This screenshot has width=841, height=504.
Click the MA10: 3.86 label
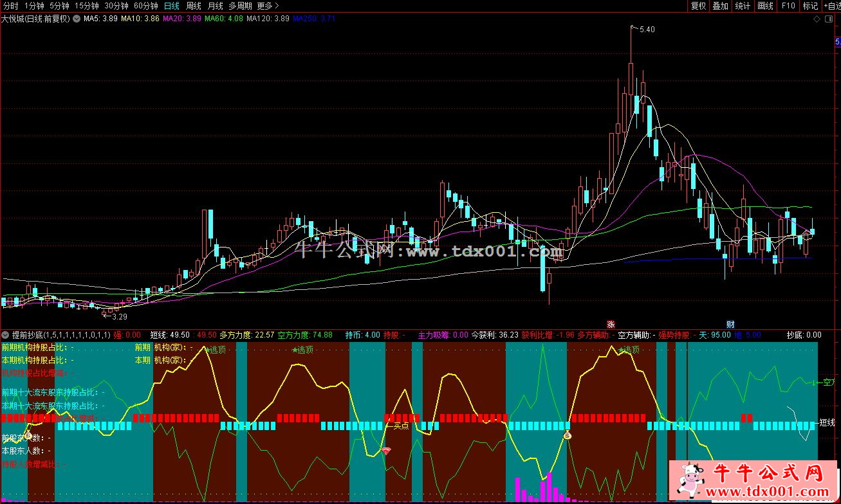pyautogui.click(x=140, y=19)
